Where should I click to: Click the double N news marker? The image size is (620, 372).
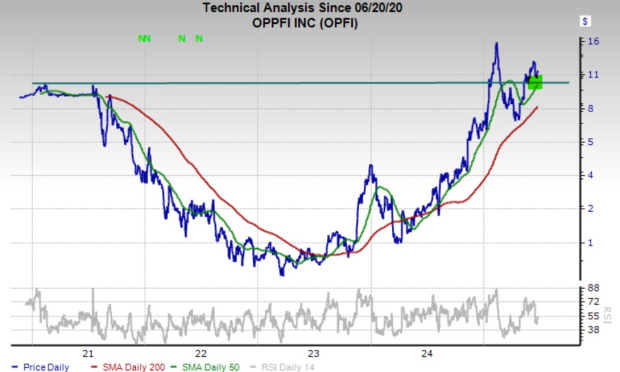pos(144,38)
